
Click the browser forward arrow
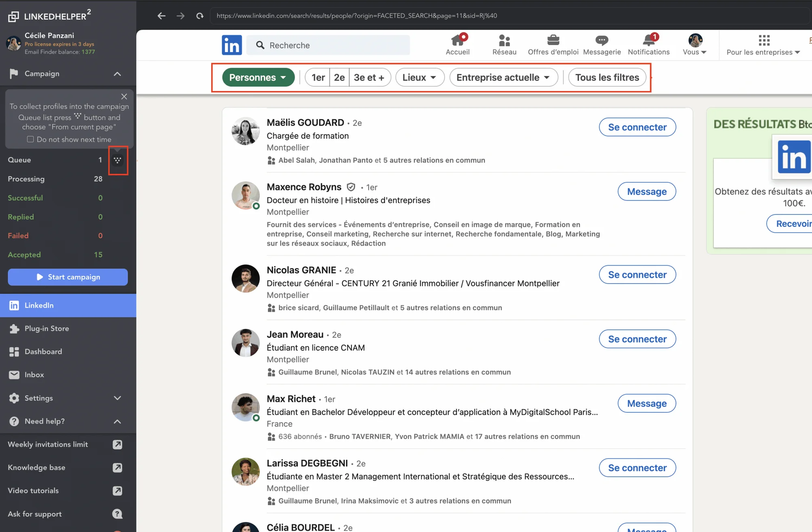(x=181, y=16)
